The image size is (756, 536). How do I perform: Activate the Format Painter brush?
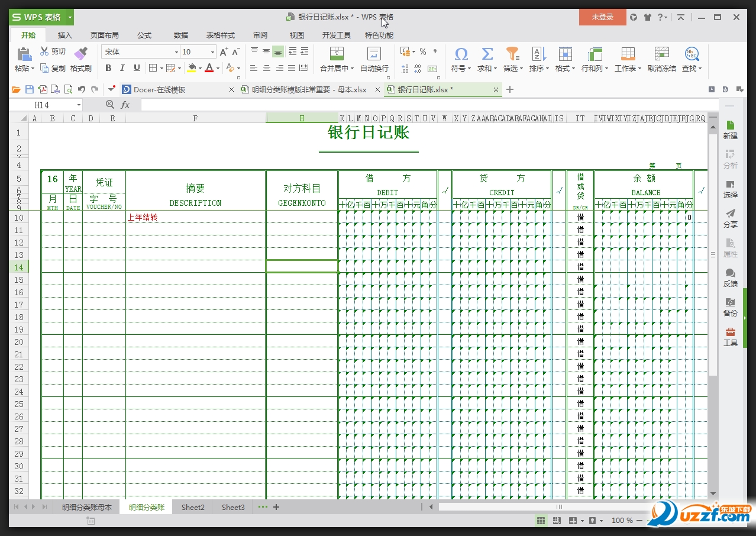(x=80, y=54)
